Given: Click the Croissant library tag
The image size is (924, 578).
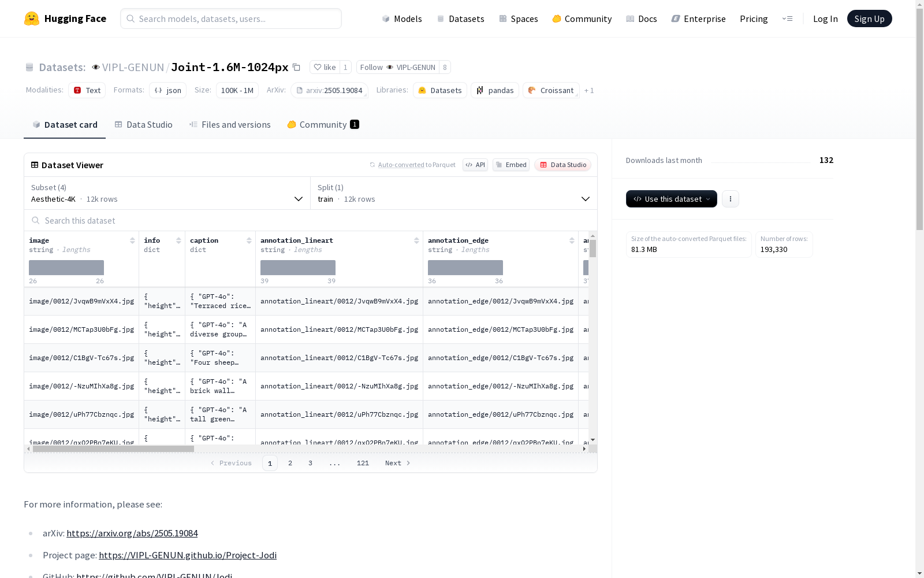Looking at the screenshot, I should [x=551, y=90].
